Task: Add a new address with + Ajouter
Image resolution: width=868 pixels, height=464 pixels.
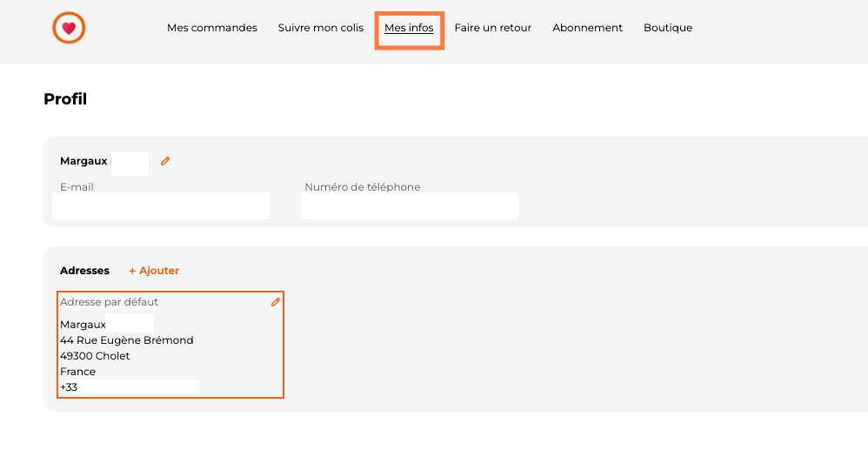Action: (x=154, y=271)
